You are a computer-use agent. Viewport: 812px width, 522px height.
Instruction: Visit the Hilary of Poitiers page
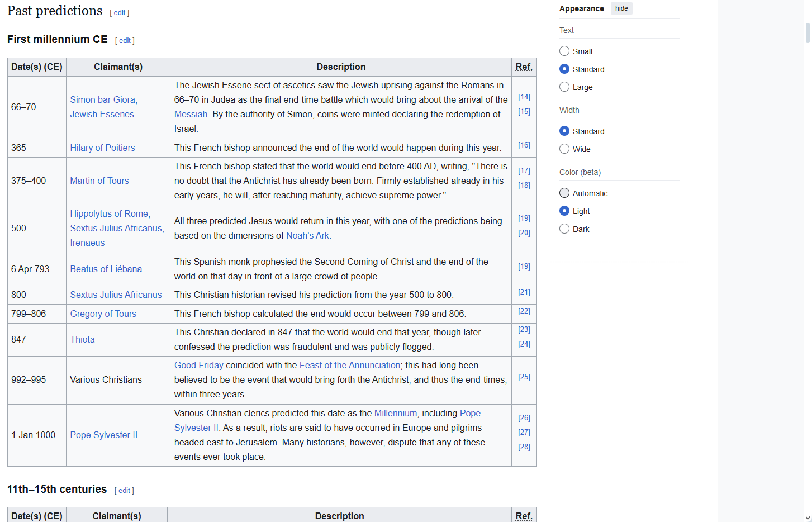tap(103, 148)
